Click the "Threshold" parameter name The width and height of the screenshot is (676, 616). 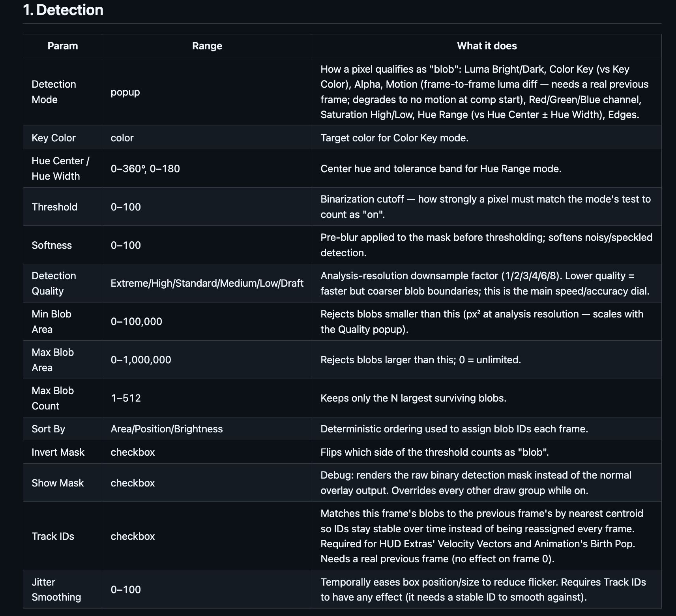tap(54, 207)
